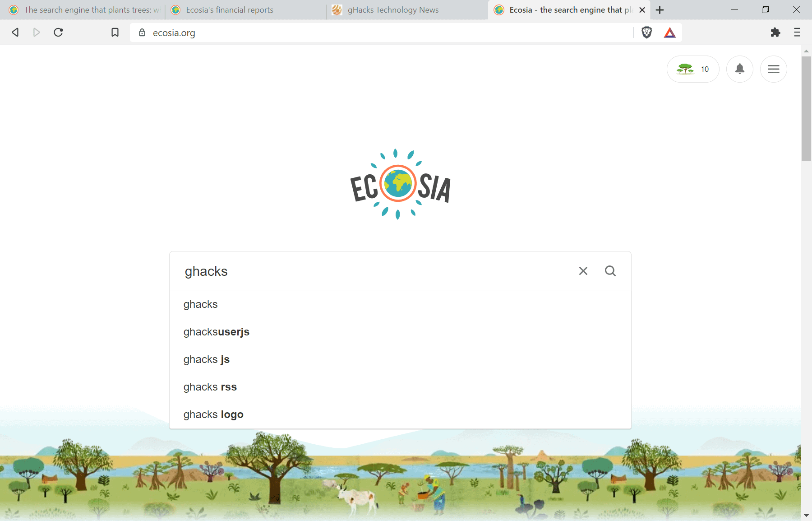Screen dimensions: 812x521
Task: Select the 'ghacksuserjs' suggestion
Action: point(400,332)
